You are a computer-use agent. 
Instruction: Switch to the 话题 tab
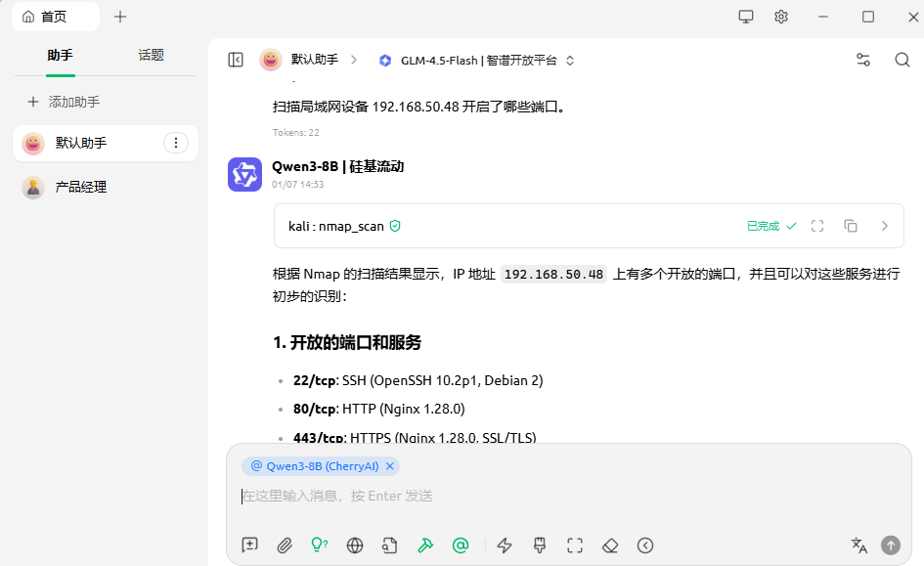(151, 56)
